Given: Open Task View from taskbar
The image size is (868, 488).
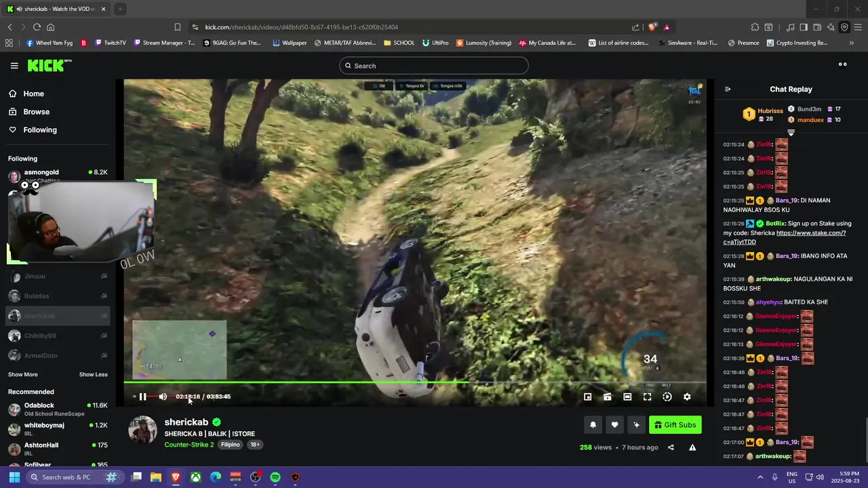Looking at the screenshot, I should [136, 477].
